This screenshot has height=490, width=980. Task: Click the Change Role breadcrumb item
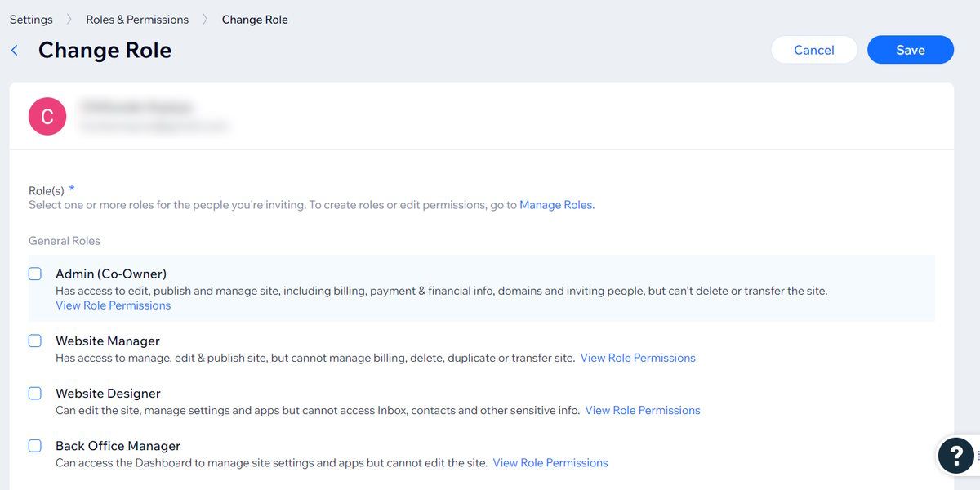(255, 20)
